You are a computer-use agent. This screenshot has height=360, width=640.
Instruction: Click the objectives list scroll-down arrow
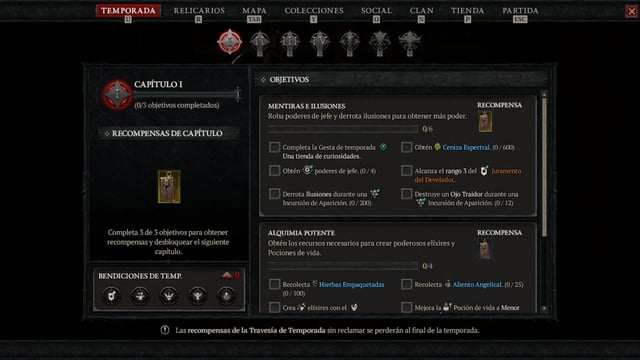point(544,309)
